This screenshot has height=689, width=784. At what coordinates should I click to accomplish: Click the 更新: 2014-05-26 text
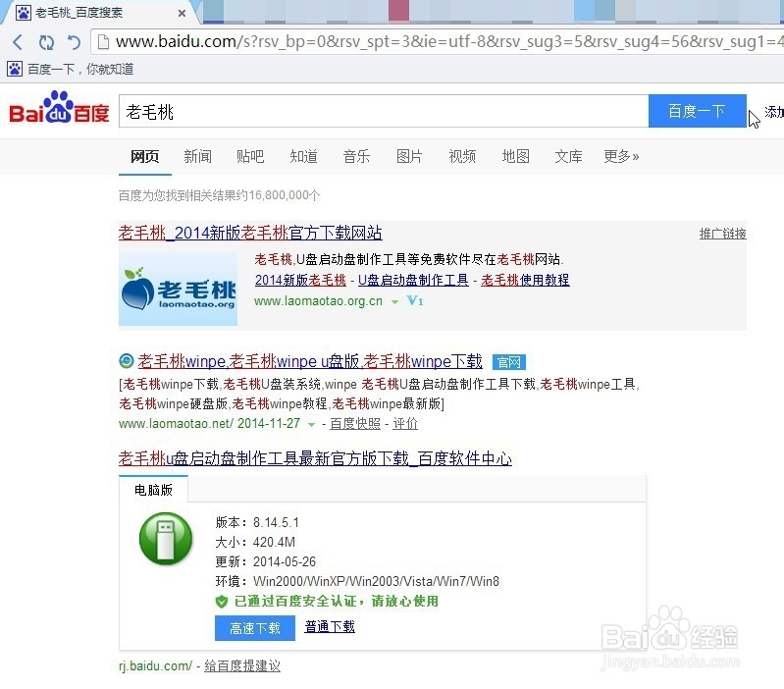tap(266, 562)
